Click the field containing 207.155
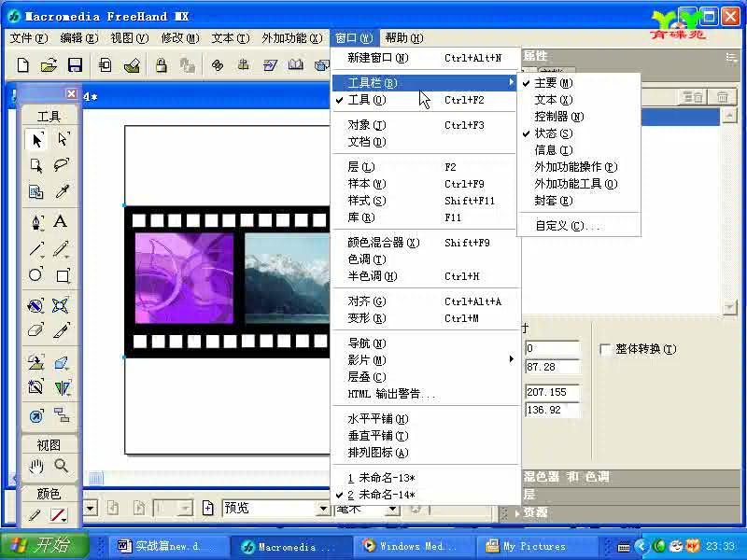 coord(552,392)
